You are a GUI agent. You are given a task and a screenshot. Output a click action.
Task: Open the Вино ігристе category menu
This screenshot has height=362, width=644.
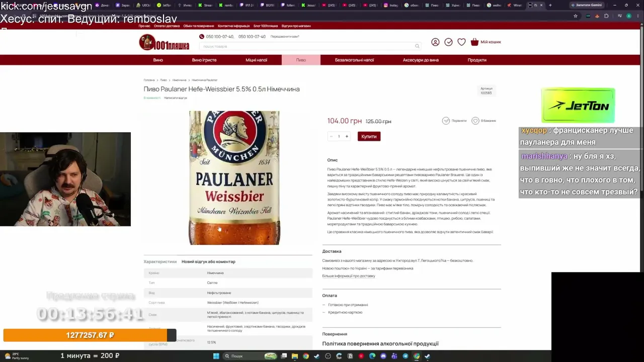[204, 60]
